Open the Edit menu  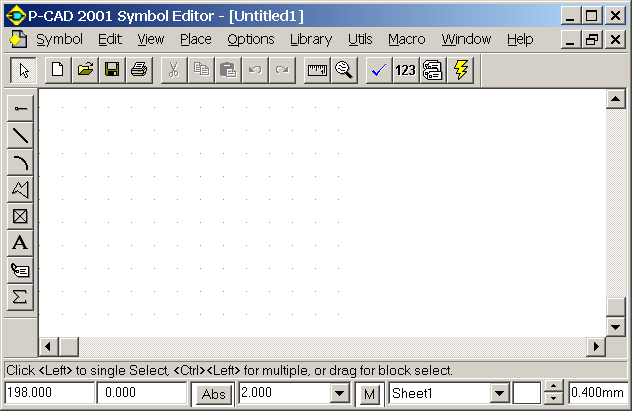[x=110, y=39]
